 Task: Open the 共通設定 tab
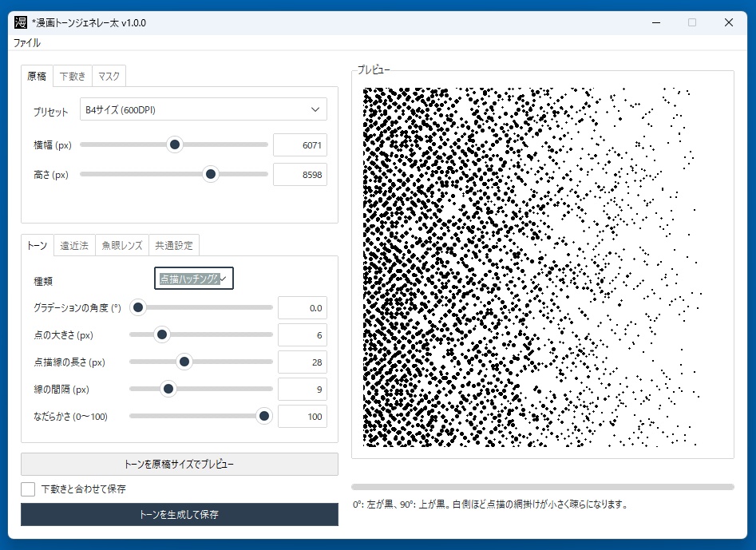click(174, 245)
